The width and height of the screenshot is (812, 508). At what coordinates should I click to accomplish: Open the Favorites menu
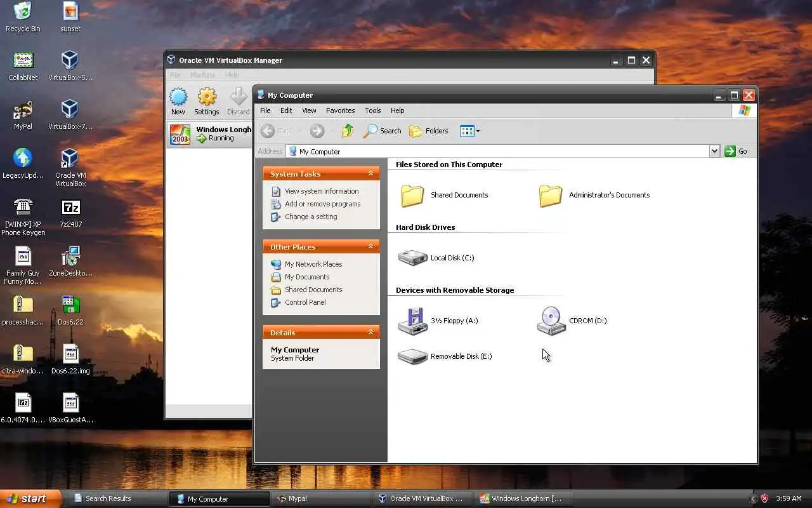point(341,110)
